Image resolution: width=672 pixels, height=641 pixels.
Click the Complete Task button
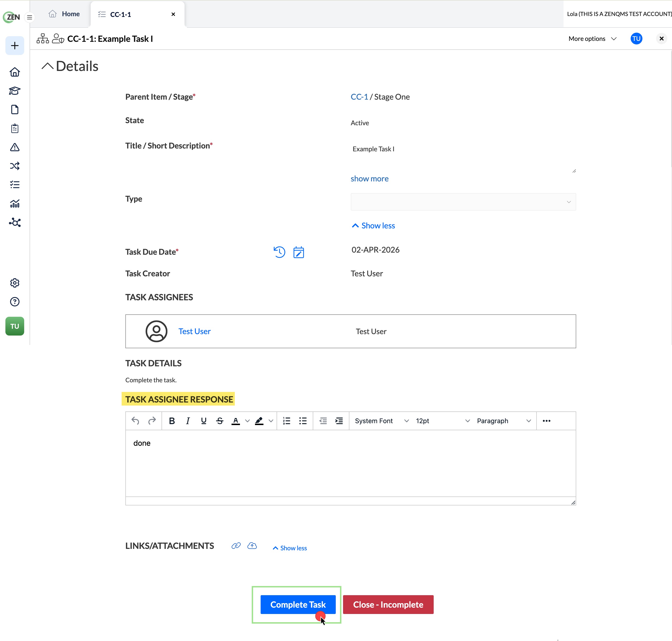pyautogui.click(x=298, y=604)
